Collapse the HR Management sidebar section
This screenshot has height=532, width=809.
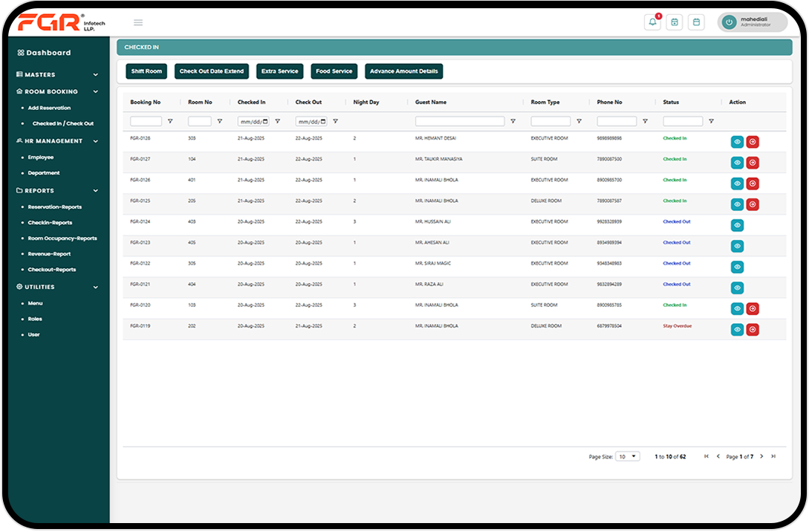tap(95, 141)
